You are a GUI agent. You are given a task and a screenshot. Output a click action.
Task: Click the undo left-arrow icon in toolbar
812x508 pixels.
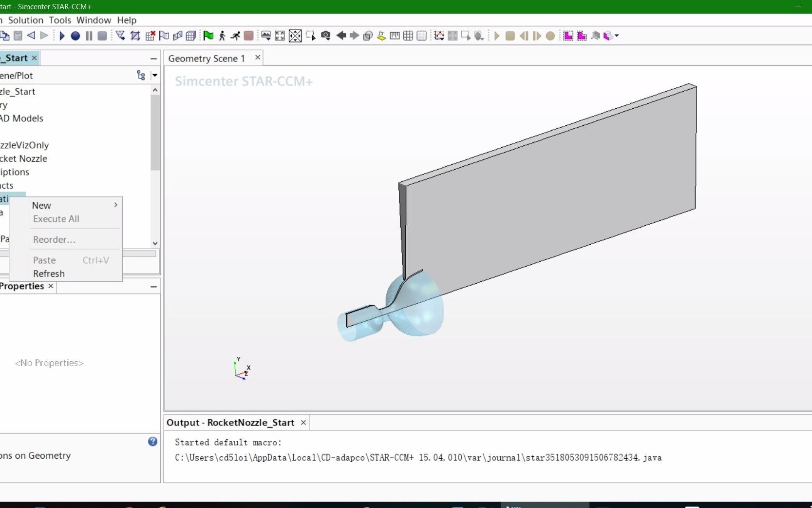[31, 36]
